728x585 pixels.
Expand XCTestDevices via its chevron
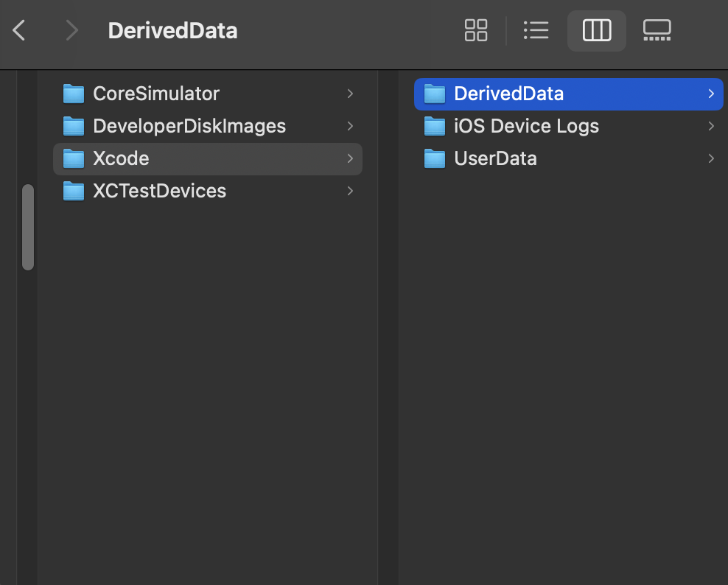pos(350,191)
